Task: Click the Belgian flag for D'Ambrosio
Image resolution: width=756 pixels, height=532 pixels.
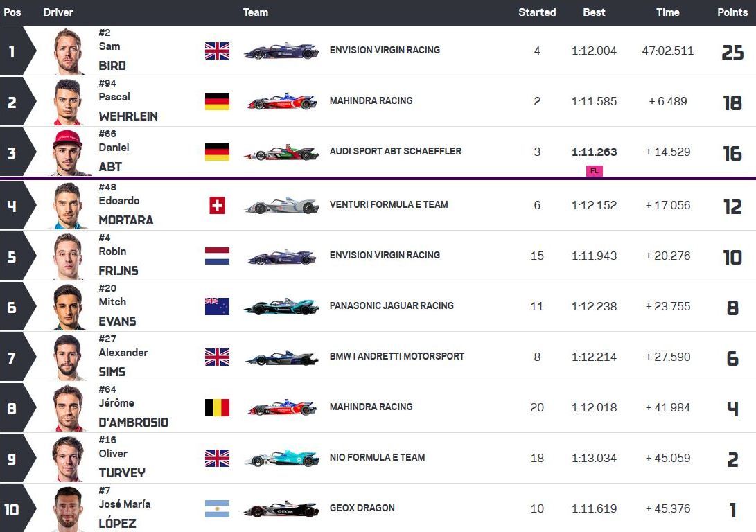Action: coord(217,407)
